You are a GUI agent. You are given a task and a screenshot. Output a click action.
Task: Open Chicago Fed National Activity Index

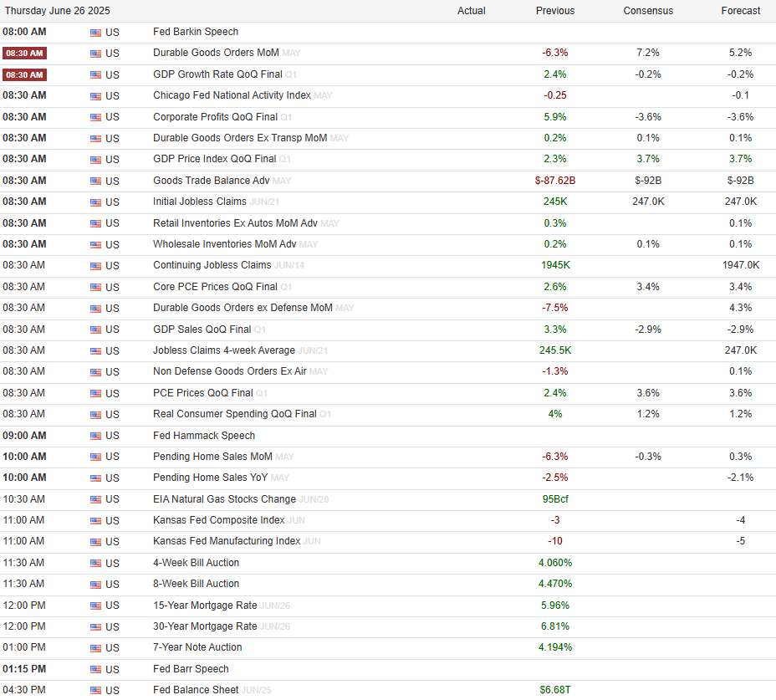point(232,95)
